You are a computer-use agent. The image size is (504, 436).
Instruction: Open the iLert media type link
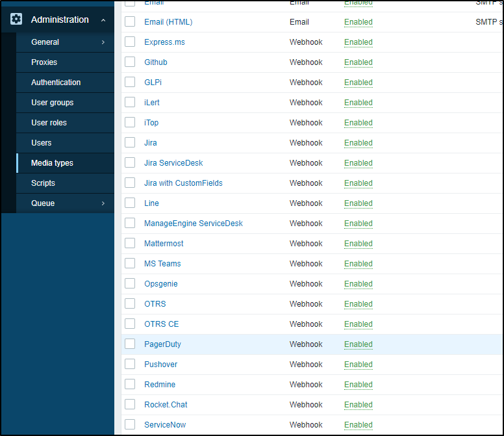pos(152,103)
